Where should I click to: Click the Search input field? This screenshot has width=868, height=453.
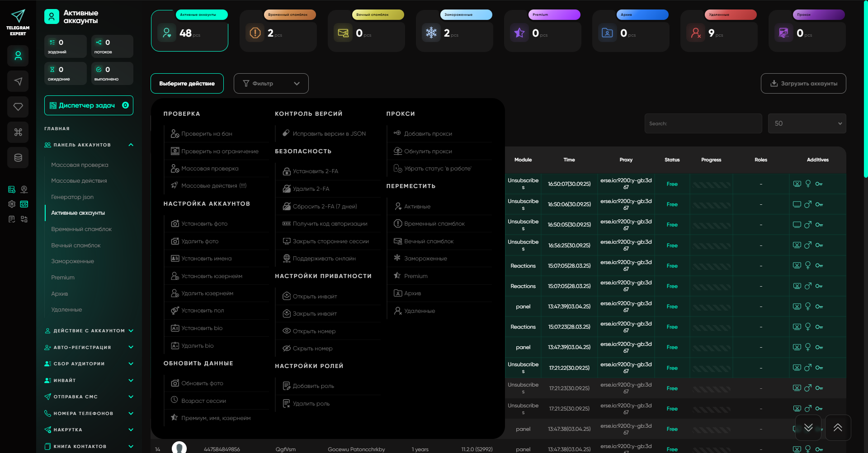point(703,123)
